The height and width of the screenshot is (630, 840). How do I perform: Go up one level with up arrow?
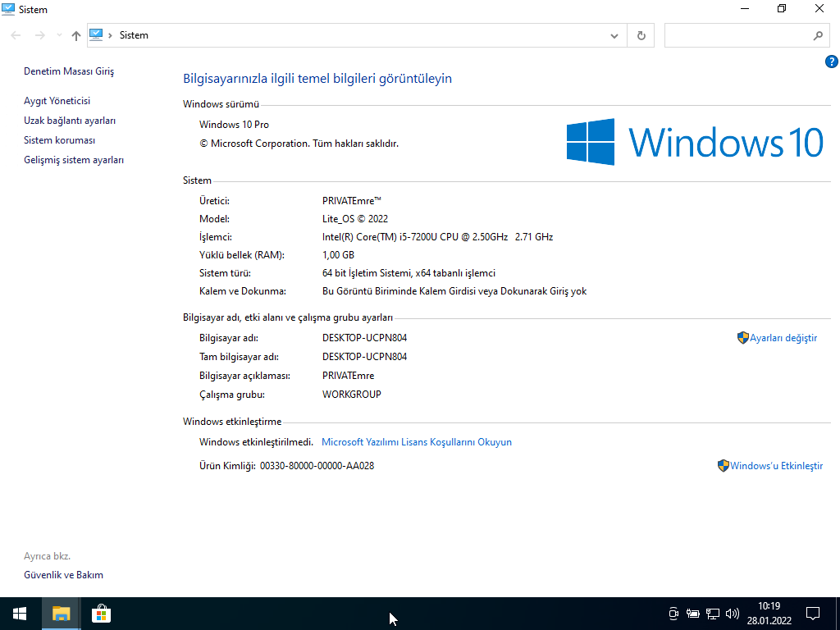(76, 35)
